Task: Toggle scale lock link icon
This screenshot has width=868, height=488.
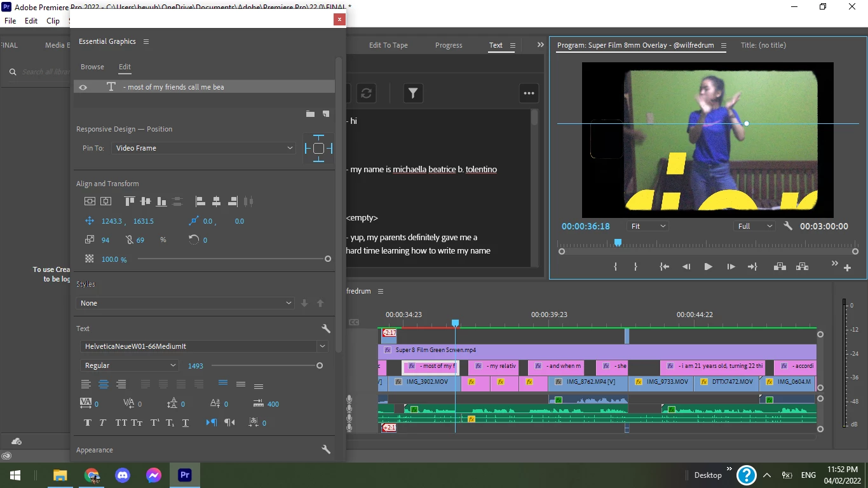Action: click(x=130, y=240)
